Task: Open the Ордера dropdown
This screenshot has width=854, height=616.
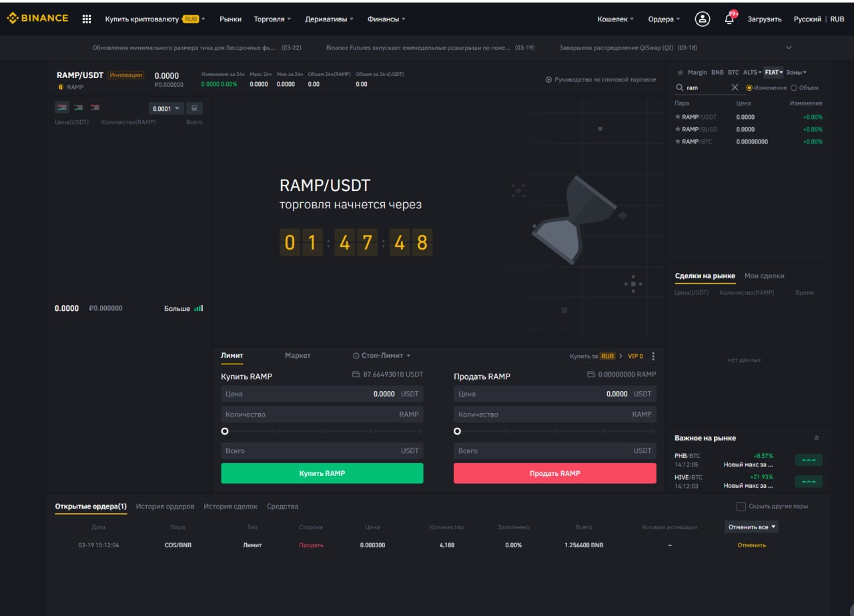Action: 664,19
